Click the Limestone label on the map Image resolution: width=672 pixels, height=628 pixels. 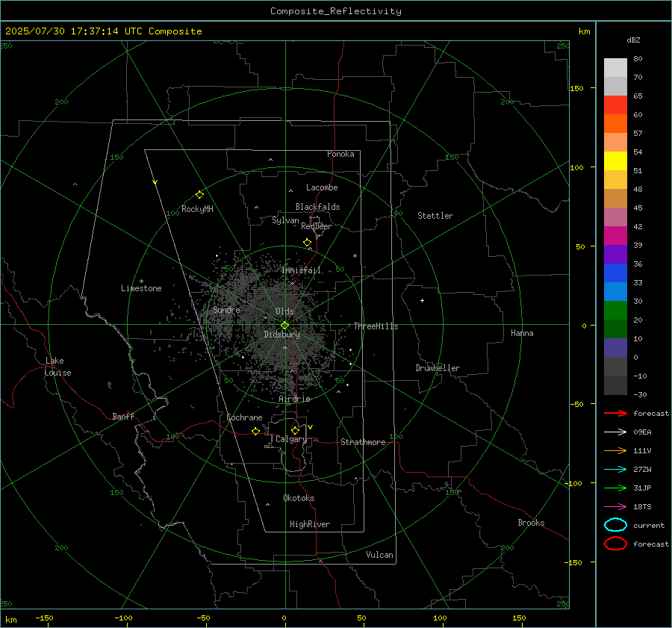pos(141,288)
